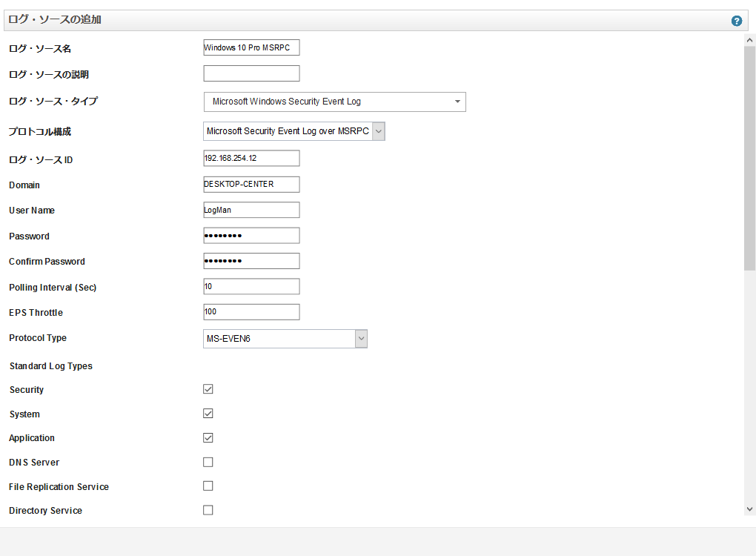Uncheck the System log type checkbox
This screenshot has height=556, width=756.
tap(208, 413)
